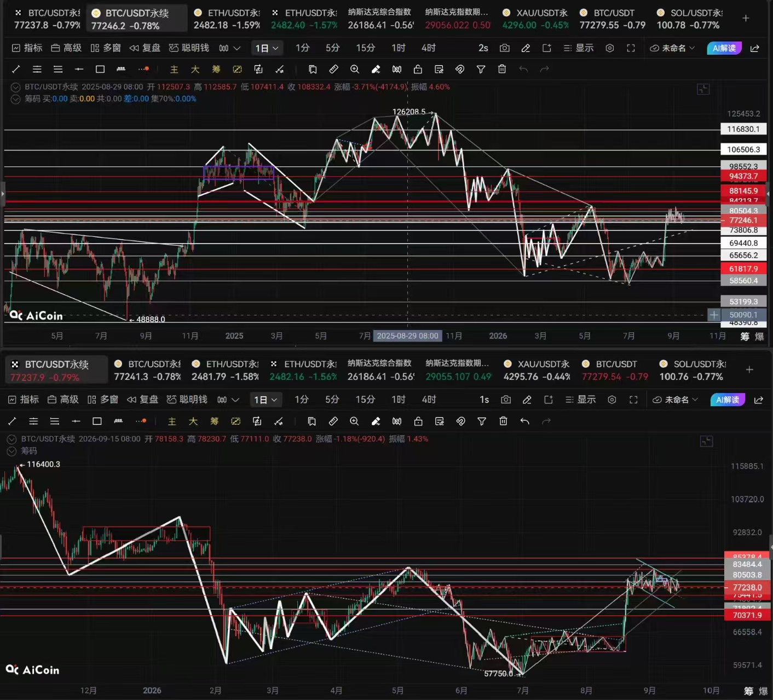Screen dimensions: 773x700
Task: Click the 2025-08-29 08:00 time axis label
Action: pos(408,335)
